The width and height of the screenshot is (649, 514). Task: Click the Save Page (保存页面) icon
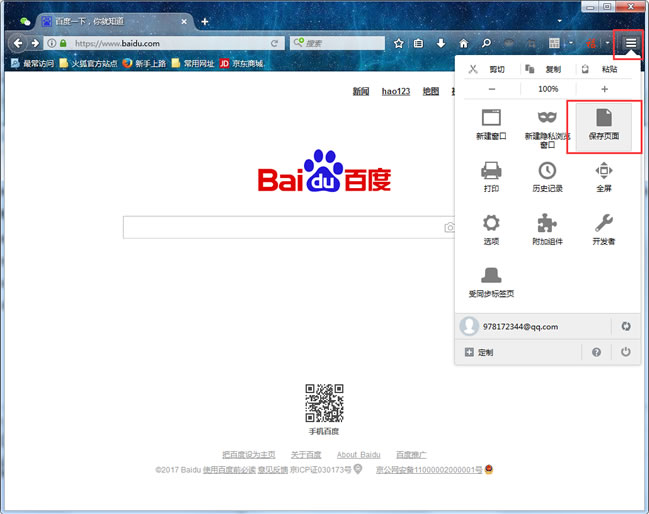603,118
